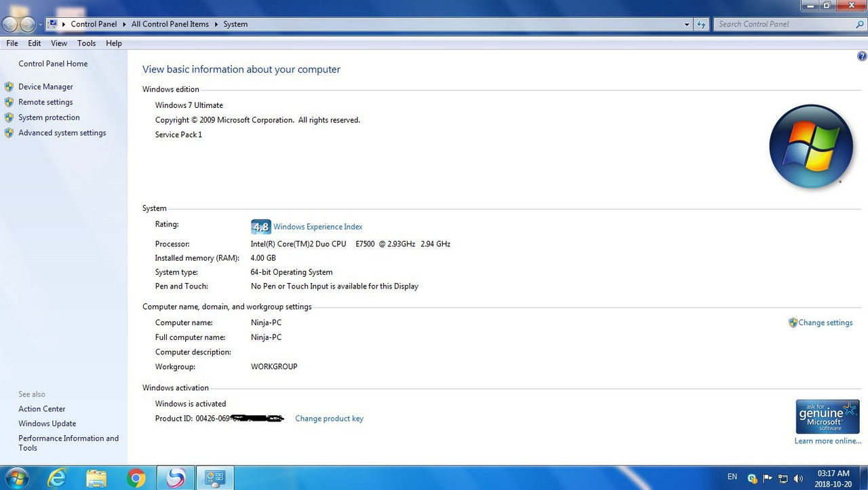Click the Search Control Panel field
The image size is (868, 490).
pos(784,24)
